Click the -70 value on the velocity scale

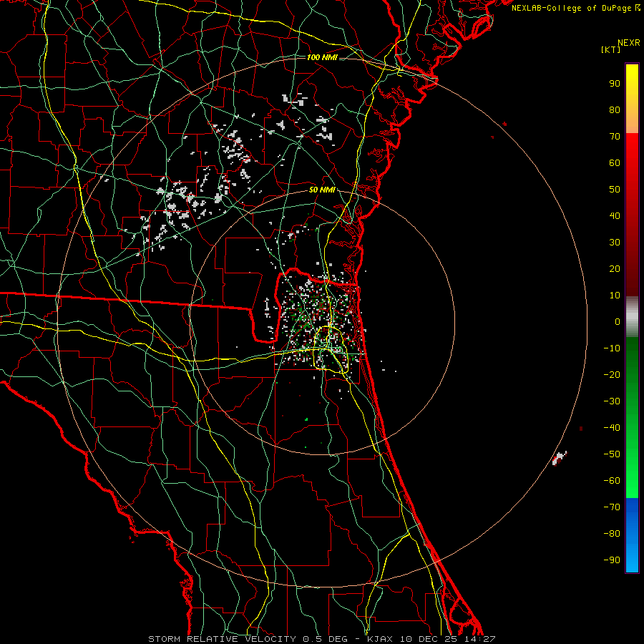612,507
